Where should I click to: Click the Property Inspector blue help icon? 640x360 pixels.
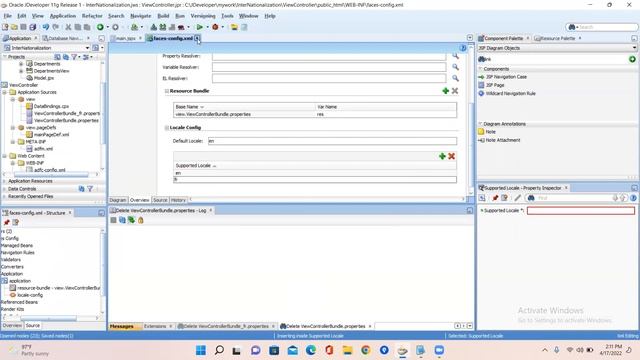pos(633,198)
